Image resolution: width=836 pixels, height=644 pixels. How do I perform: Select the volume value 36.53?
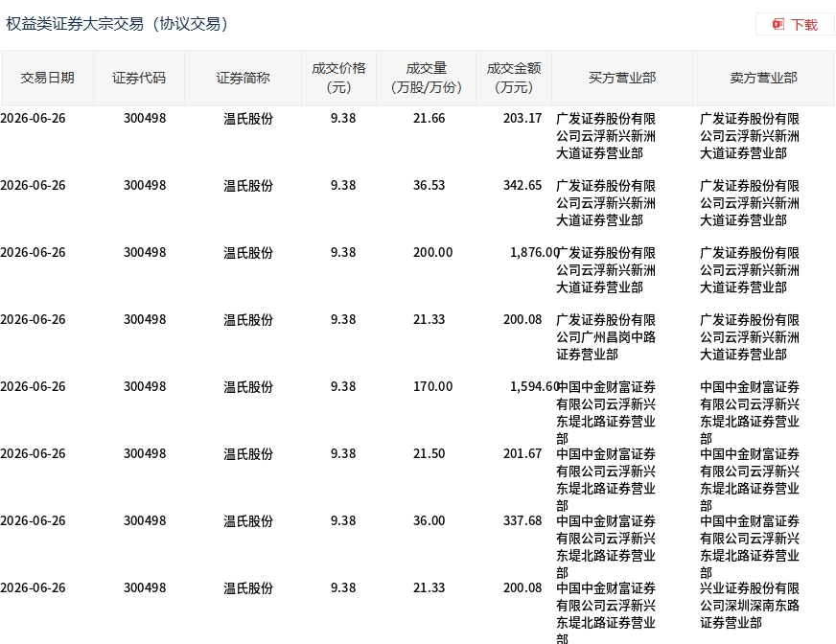coord(429,186)
